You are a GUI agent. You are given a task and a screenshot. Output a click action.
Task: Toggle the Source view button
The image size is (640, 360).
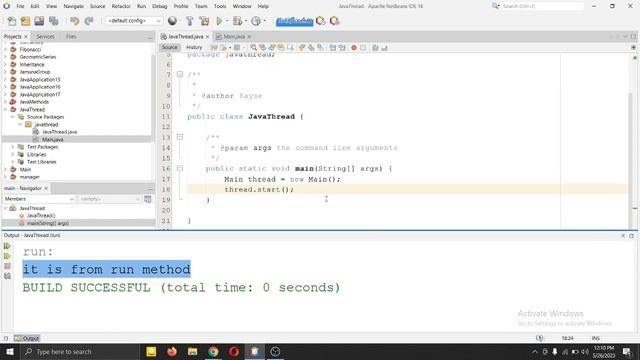coord(169,47)
